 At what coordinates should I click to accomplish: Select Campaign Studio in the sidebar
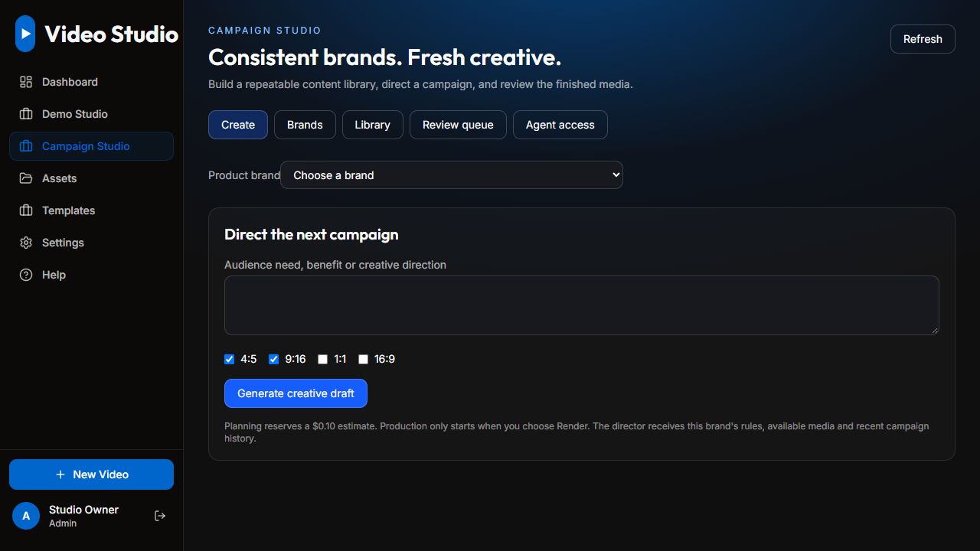(91, 146)
